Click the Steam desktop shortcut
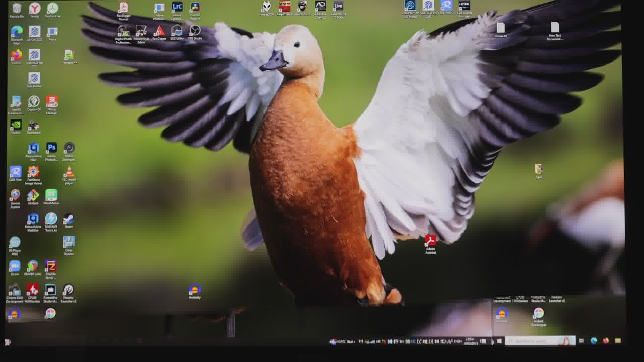 [x=69, y=219]
